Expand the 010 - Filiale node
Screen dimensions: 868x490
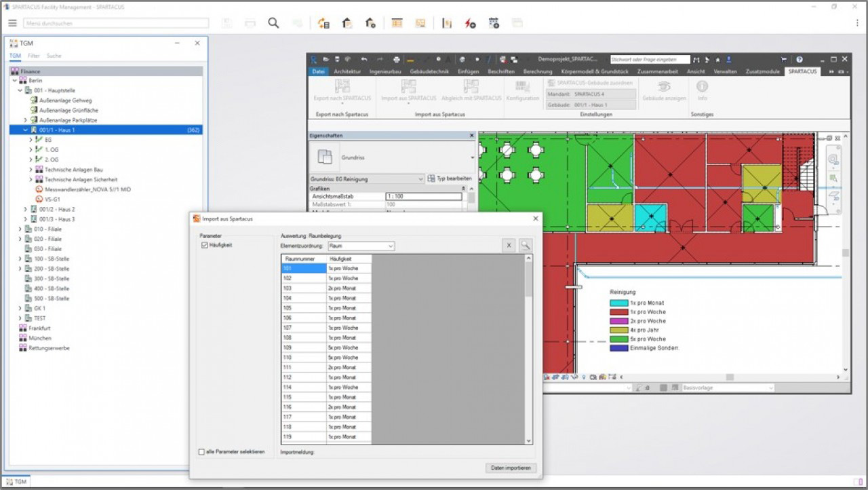coord(20,229)
